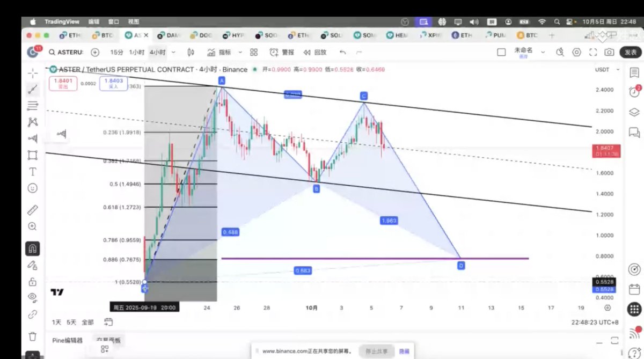Expand the USDT price scale currency dropdown

[x=608, y=70]
